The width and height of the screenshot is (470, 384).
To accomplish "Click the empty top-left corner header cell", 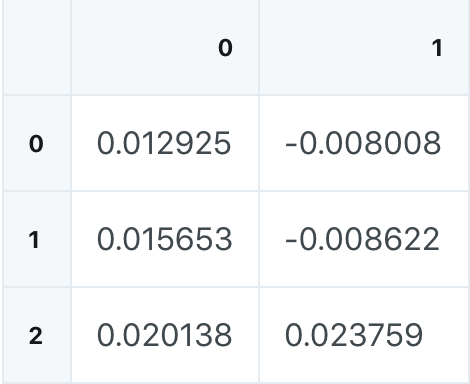I will 37,47.
